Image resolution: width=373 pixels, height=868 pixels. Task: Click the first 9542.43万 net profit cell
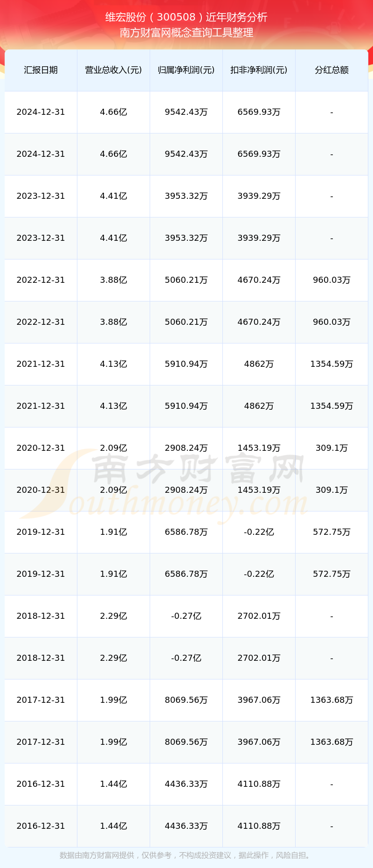tap(186, 112)
